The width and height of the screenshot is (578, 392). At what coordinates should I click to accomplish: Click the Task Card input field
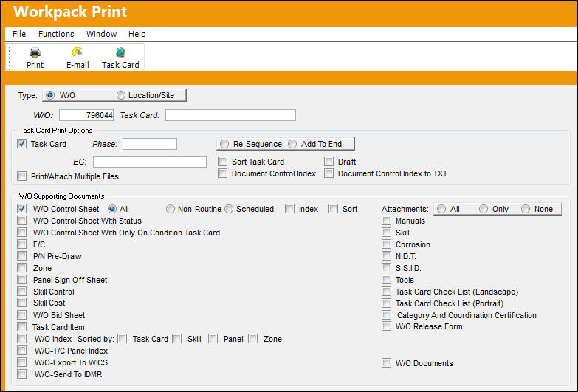pos(230,115)
